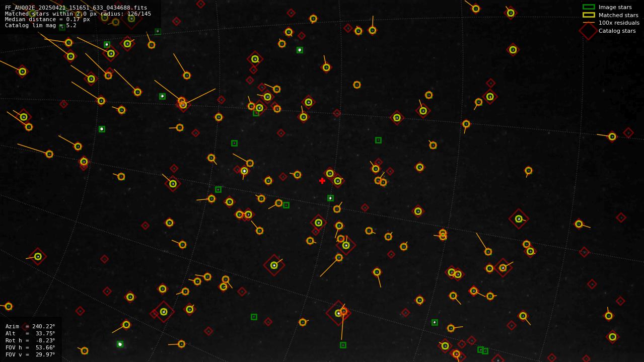Screen dimensions: 644x362
Task: Click the 'Azim = 240.22°' readout
Action: pyautogui.click(x=30, y=326)
